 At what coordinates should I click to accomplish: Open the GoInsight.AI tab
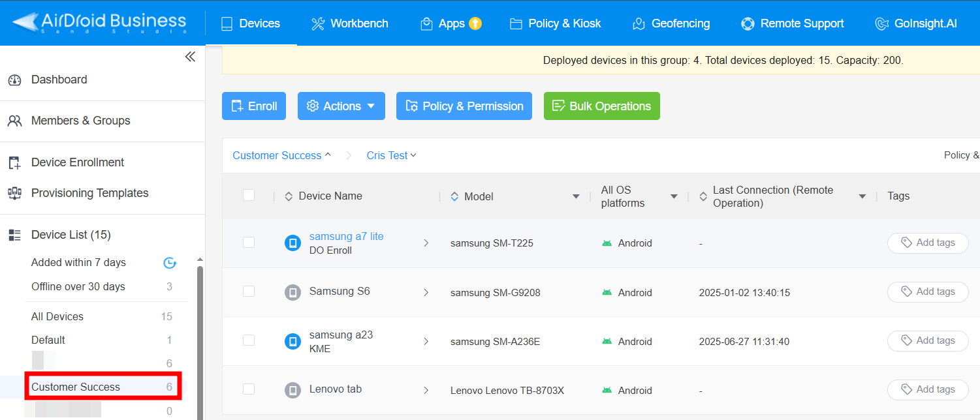[x=916, y=23]
